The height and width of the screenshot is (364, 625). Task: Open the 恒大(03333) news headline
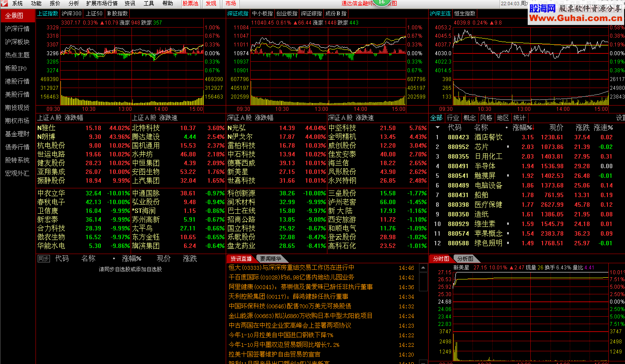291,268
